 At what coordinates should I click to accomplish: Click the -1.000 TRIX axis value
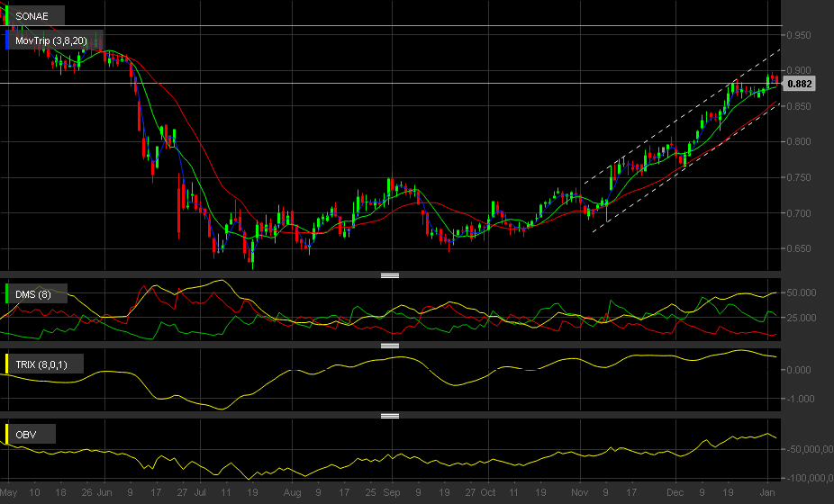800,399
